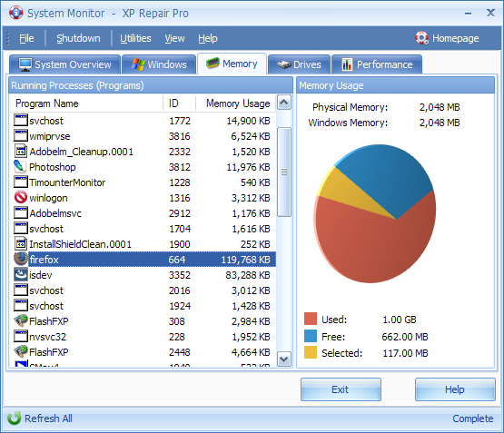Click the winlogon prohibited icon
The height and width of the screenshot is (433, 504).
pos(21,197)
